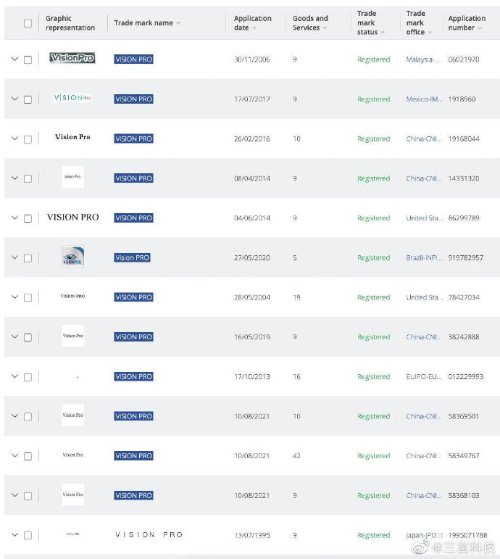Open the Trade mark office column filter

click(429, 32)
